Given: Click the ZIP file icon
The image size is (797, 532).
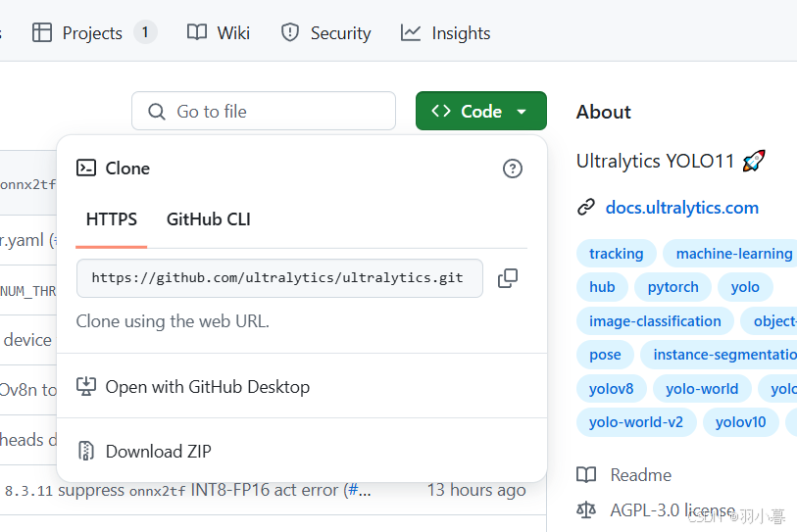Looking at the screenshot, I should (x=86, y=451).
